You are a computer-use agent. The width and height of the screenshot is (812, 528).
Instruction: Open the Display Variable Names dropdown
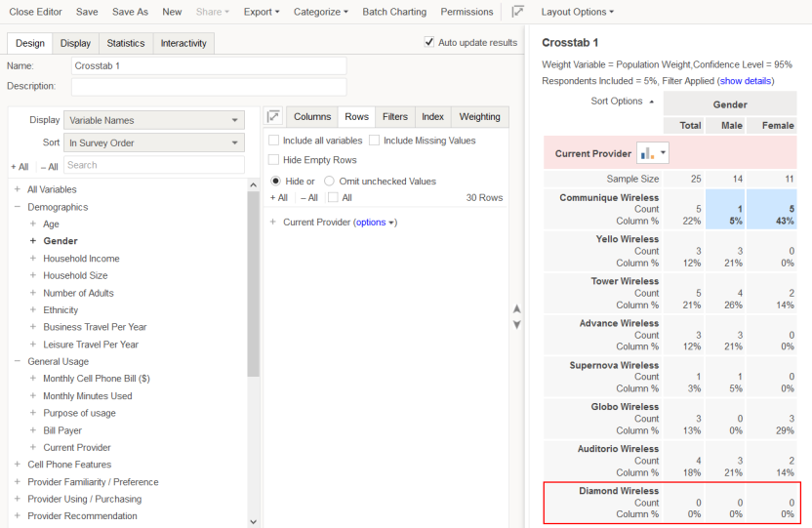coord(154,120)
